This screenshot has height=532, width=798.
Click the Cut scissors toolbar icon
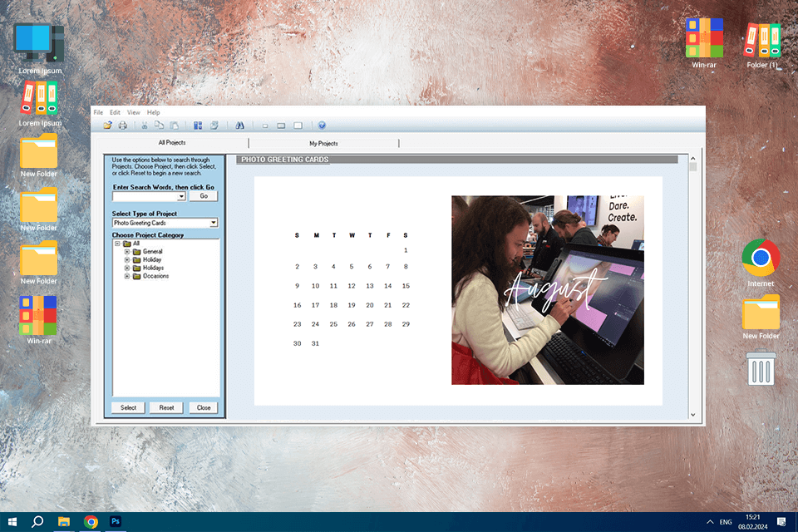pyautogui.click(x=145, y=126)
